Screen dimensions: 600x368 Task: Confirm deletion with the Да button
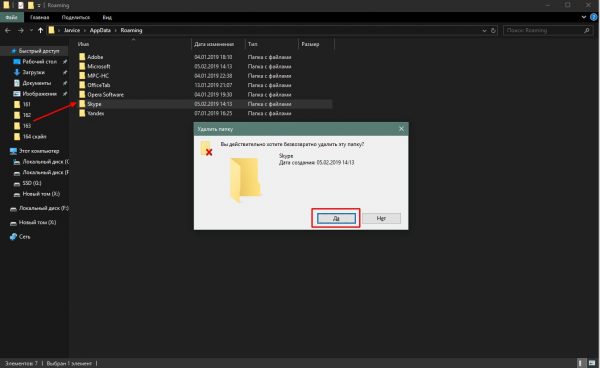click(336, 218)
